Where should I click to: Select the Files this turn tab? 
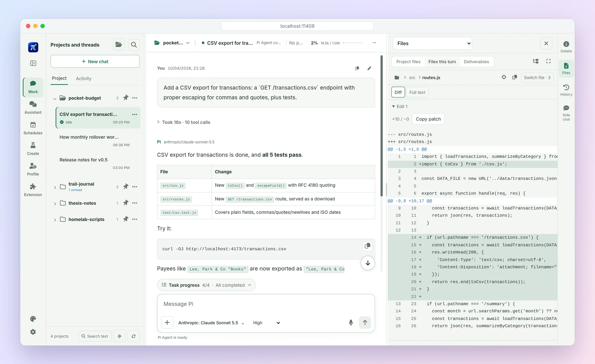[442, 61]
